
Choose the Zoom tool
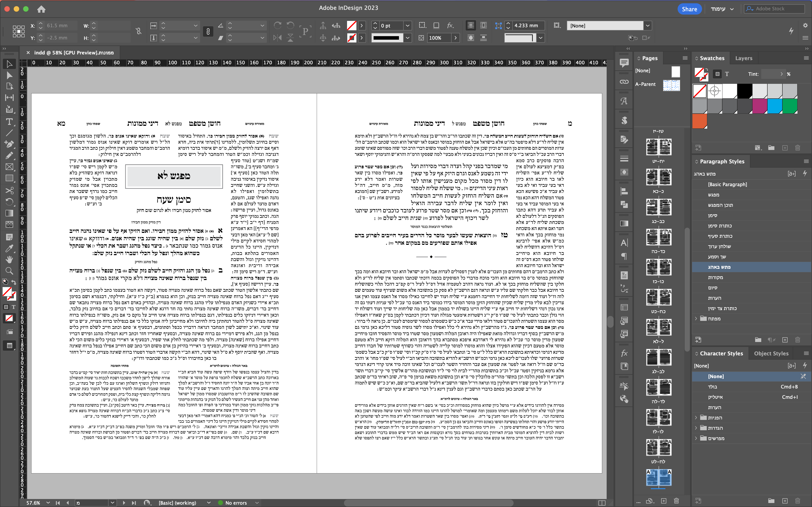click(x=9, y=271)
